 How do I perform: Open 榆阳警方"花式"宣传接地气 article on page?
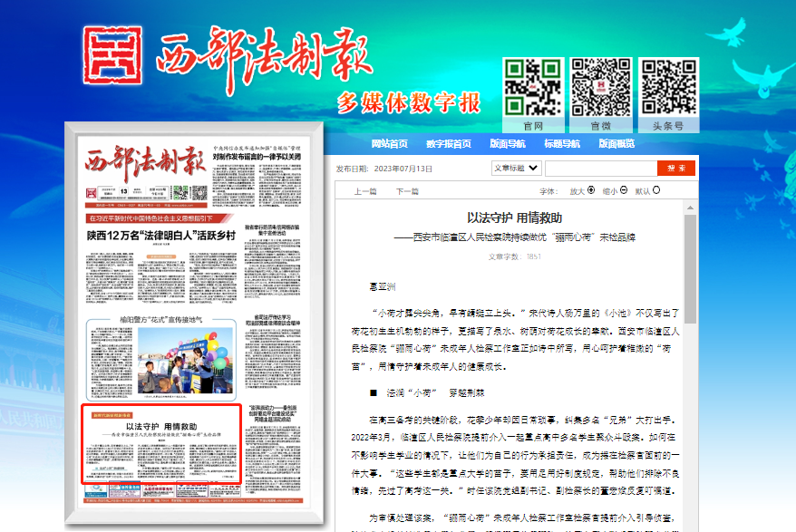tap(161, 320)
